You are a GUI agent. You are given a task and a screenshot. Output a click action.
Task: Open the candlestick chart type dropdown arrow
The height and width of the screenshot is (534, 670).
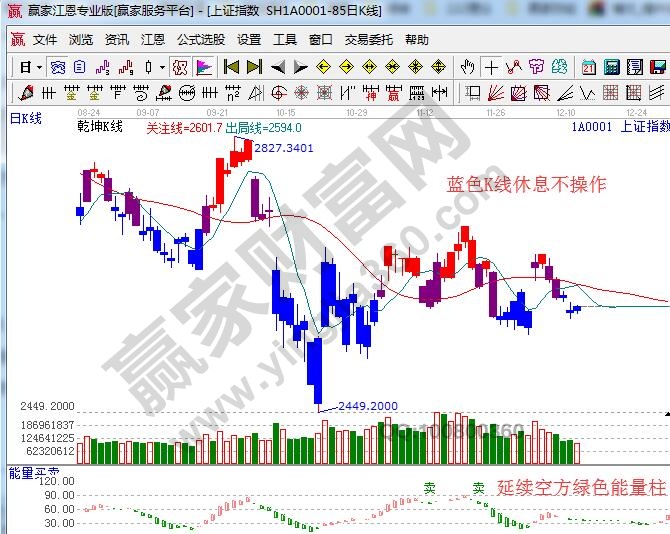[x=163, y=67]
